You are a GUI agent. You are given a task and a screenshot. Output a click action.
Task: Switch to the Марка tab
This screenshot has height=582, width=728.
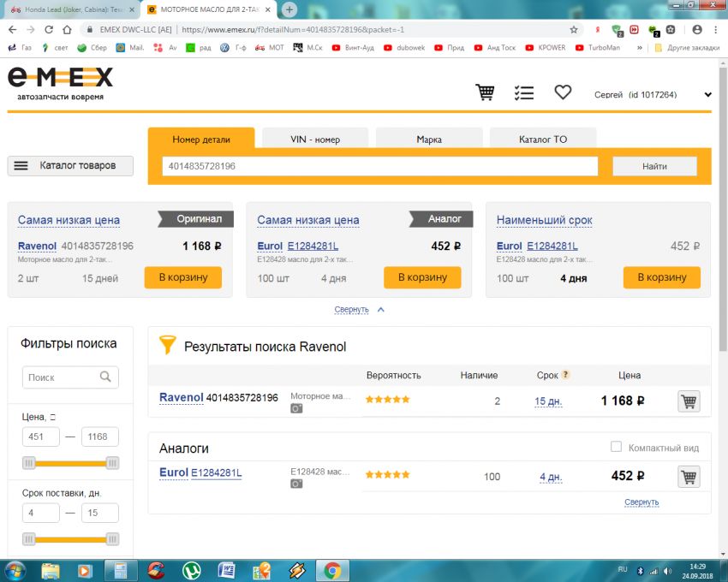pyautogui.click(x=429, y=140)
